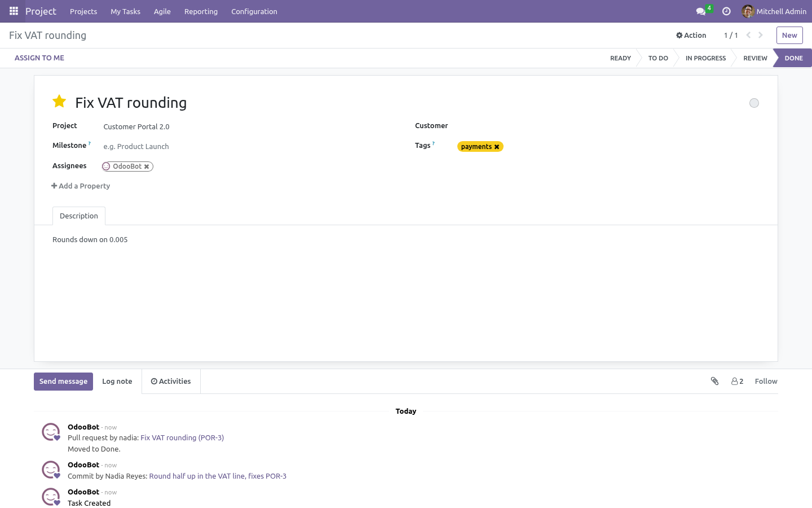Viewport: 812px width, 508px height.
Task: Remove OdooBot from assignees
Action: click(x=147, y=167)
